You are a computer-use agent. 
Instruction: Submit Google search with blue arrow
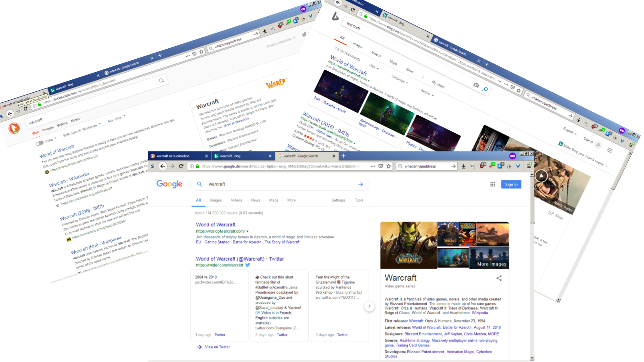tap(361, 184)
